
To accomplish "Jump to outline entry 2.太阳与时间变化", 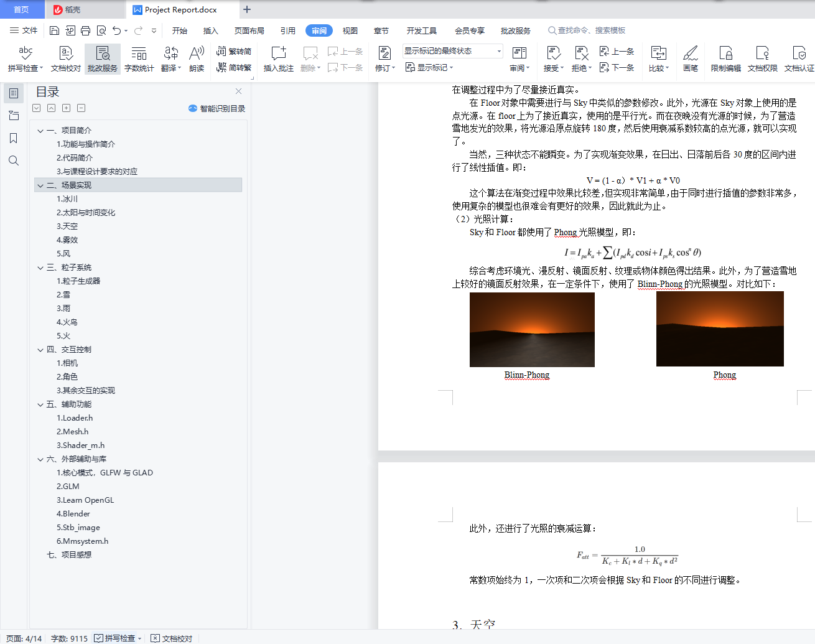I will click(86, 213).
